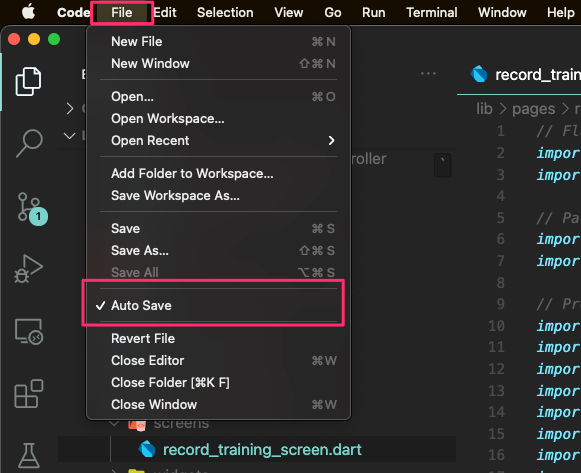Open Testing flask icon view

(29, 456)
